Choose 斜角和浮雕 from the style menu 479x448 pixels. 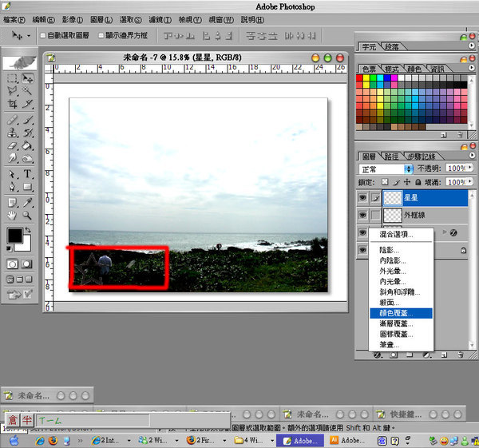point(401,292)
